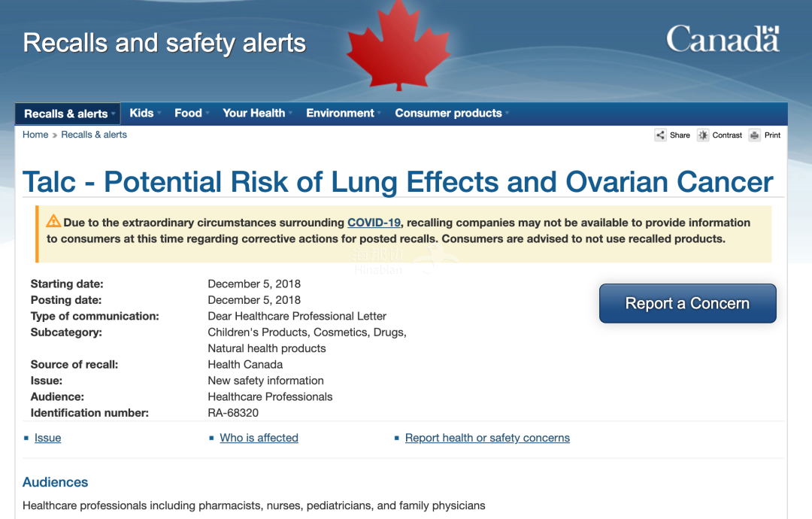Click the red maple leaf logo
The image size is (812, 519).
(398, 46)
